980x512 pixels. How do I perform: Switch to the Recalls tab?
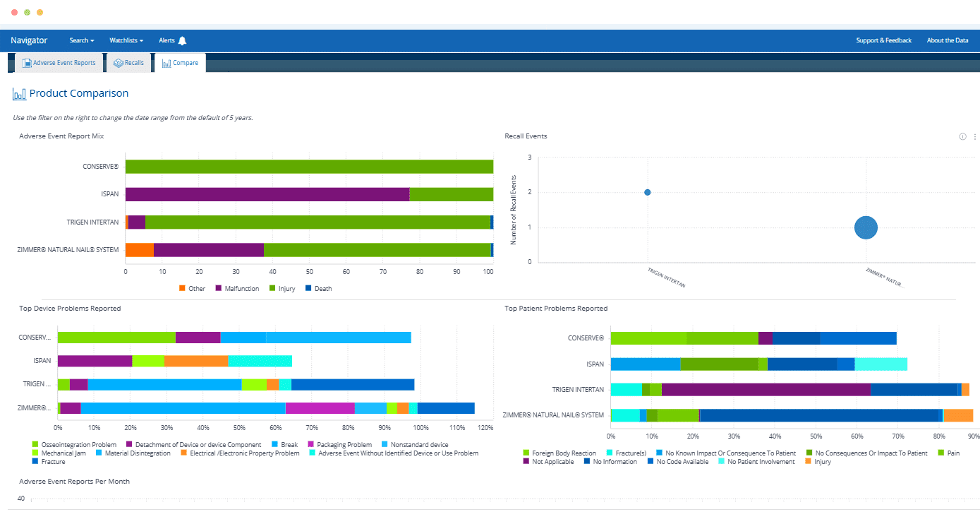pyautogui.click(x=128, y=63)
